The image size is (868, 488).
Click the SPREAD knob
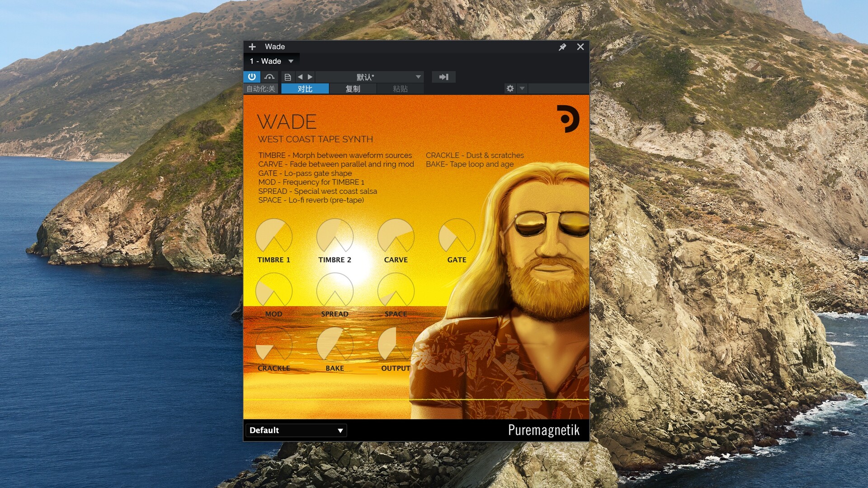tap(335, 291)
